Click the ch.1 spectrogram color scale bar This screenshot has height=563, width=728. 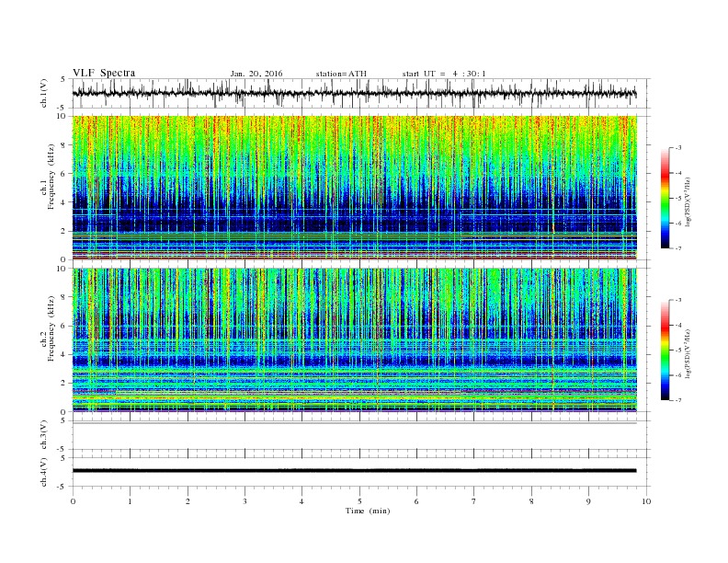(665, 198)
